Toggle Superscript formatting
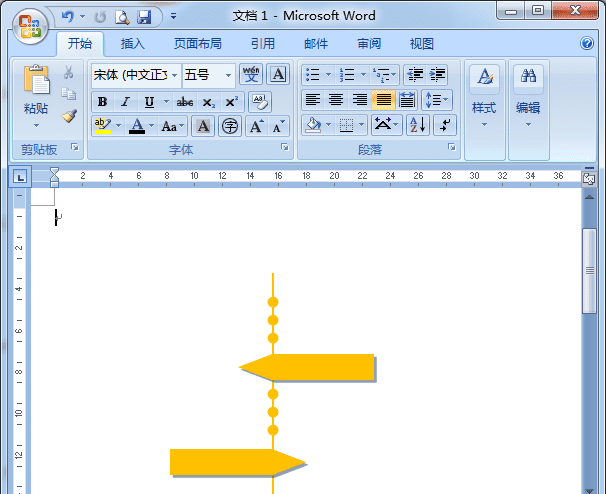Viewport: 606px width, 494px height. click(232, 102)
